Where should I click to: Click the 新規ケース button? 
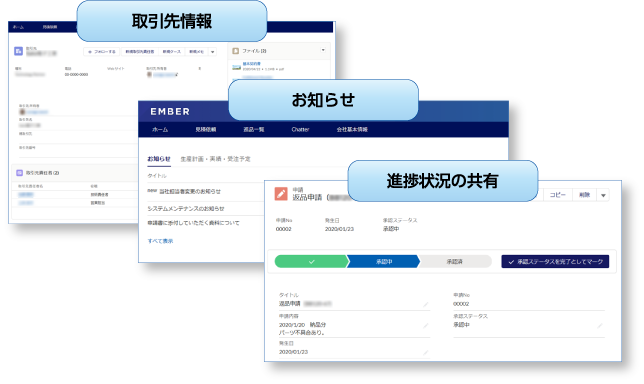(171, 52)
